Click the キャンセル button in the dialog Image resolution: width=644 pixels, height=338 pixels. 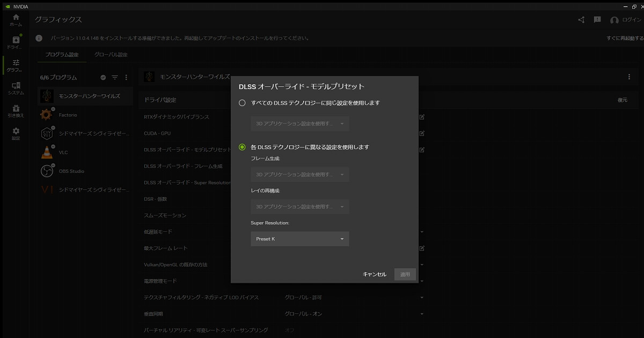(376, 274)
